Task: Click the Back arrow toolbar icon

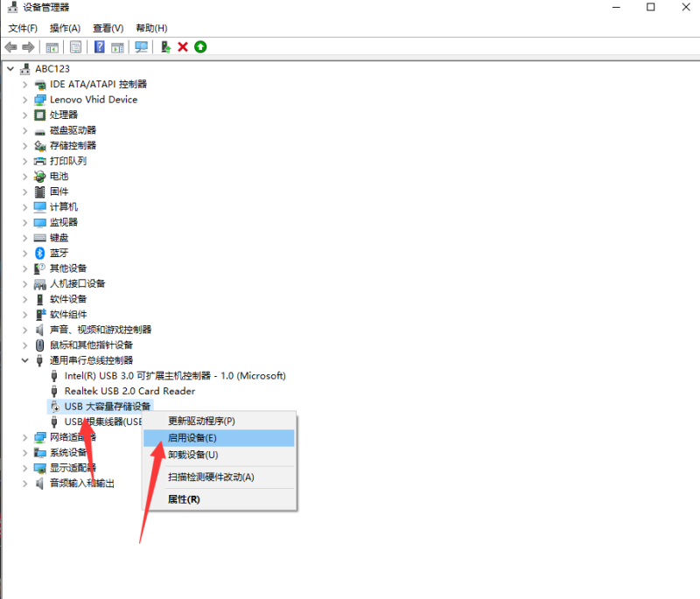Action: click(x=10, y=47)
